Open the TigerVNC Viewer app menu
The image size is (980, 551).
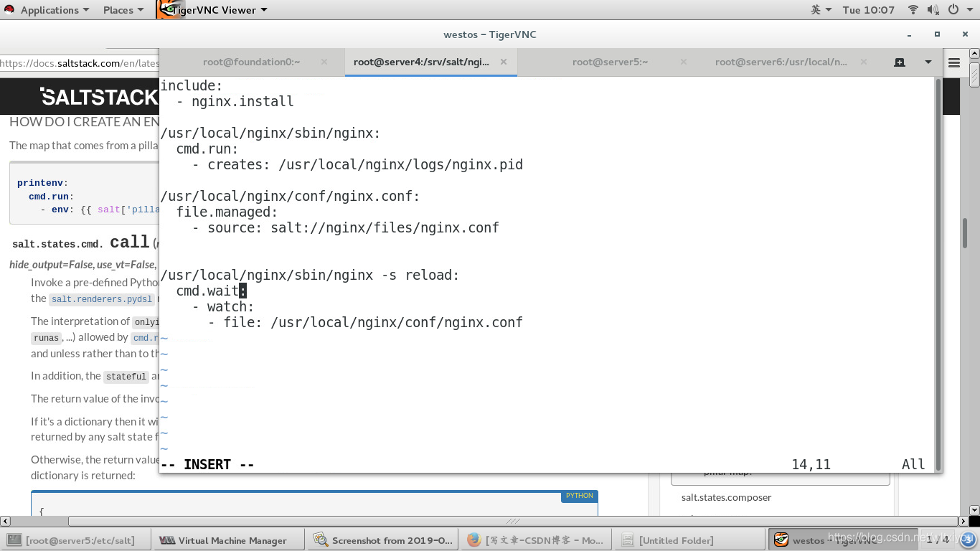click(219, 10)
